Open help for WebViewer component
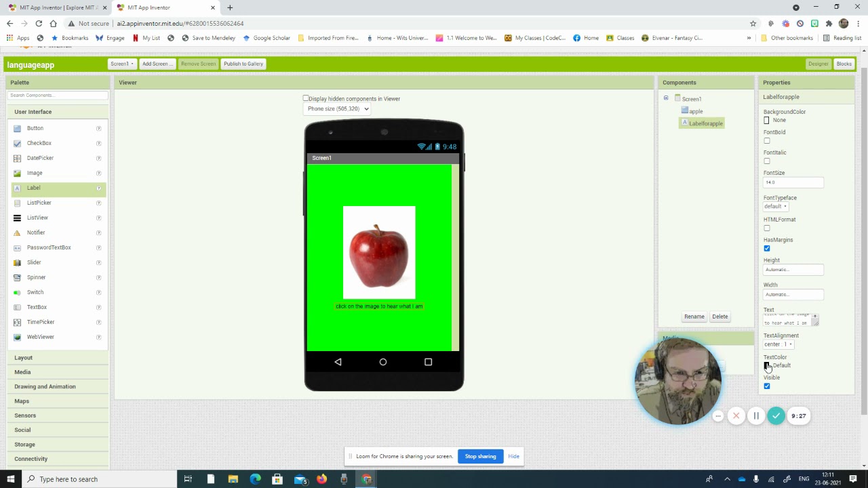Image resolution: width=868 pixels, height=488 pixels. tap(98, 337)
